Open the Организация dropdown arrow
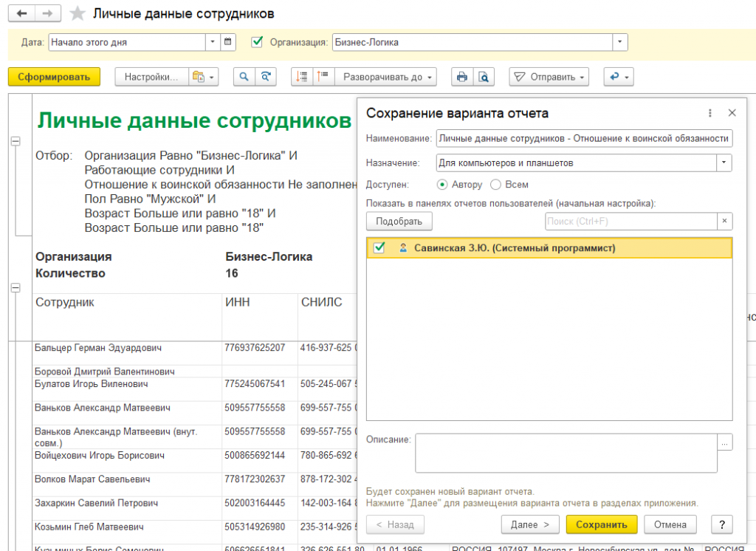 [620, 42]
